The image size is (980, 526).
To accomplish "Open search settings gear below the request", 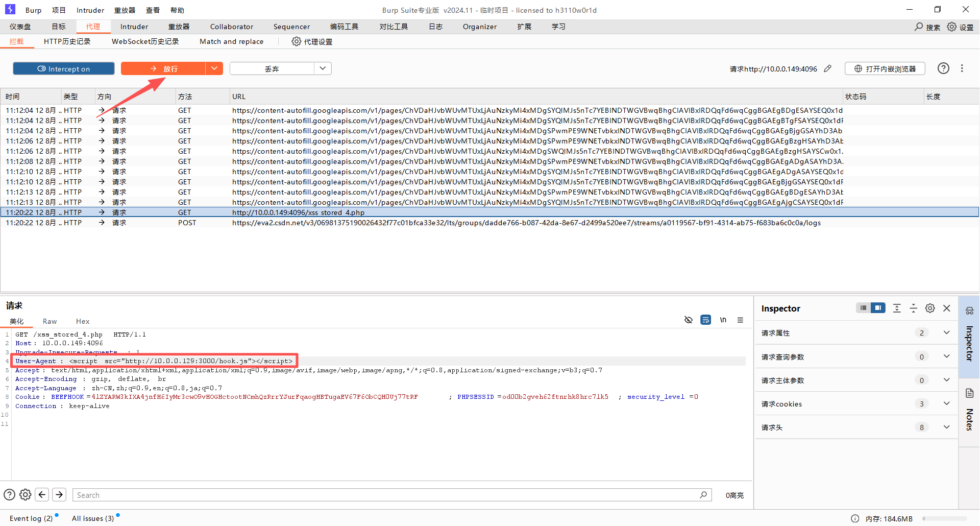I will coord(26,495).
